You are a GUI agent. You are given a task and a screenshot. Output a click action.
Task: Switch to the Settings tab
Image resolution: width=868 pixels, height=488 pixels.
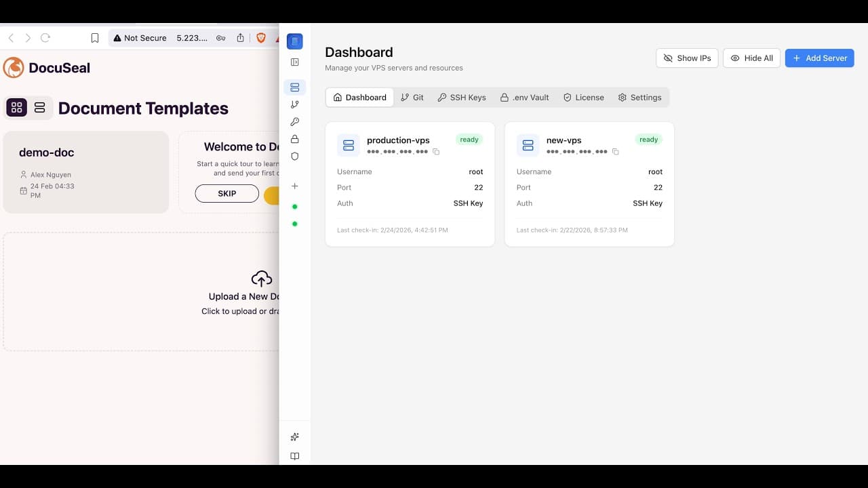pos(639,97)
